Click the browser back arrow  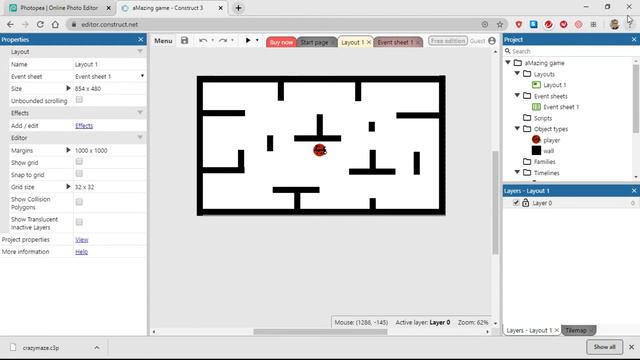pyautogui.click(x=10, y=24)
